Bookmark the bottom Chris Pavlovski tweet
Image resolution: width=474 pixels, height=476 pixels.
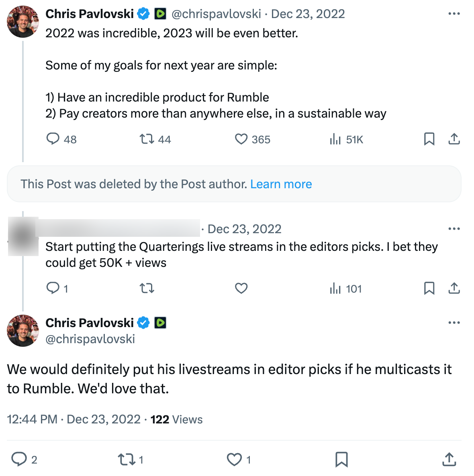pos(341,460)
